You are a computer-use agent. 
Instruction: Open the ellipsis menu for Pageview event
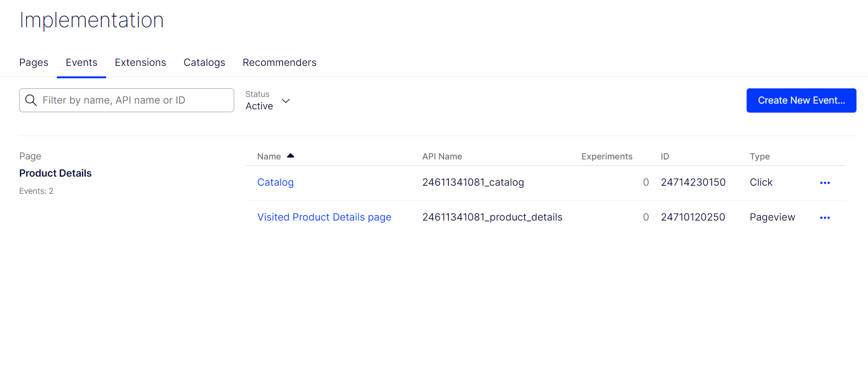825,218
